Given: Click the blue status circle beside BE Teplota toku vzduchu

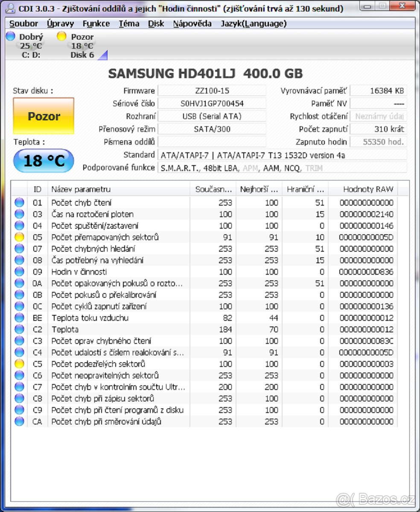Looking at the screenshot, I should [19, 317].
